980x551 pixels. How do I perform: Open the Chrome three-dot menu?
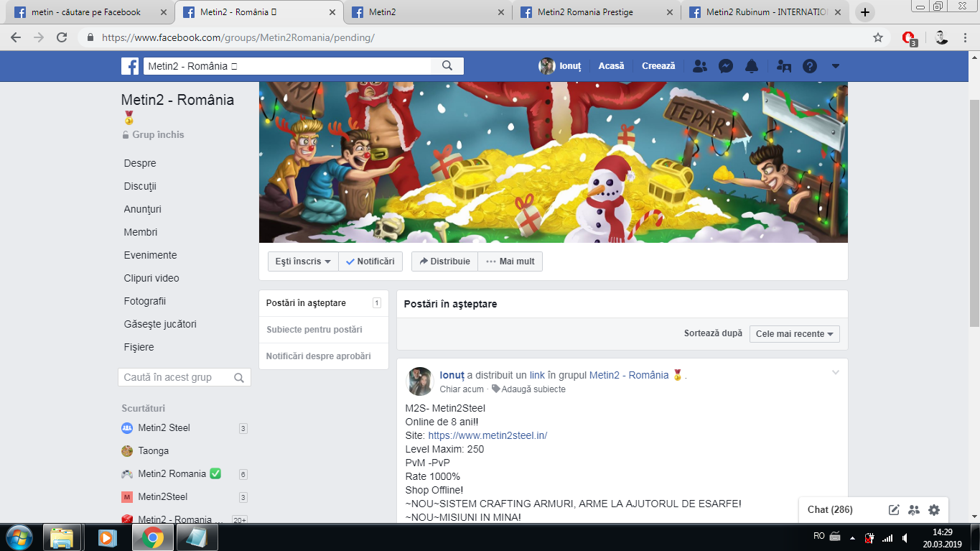pos(966,37)
